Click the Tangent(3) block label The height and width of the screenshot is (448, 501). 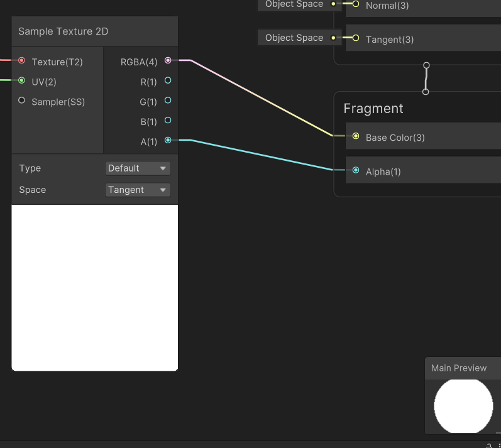[390, 40]
